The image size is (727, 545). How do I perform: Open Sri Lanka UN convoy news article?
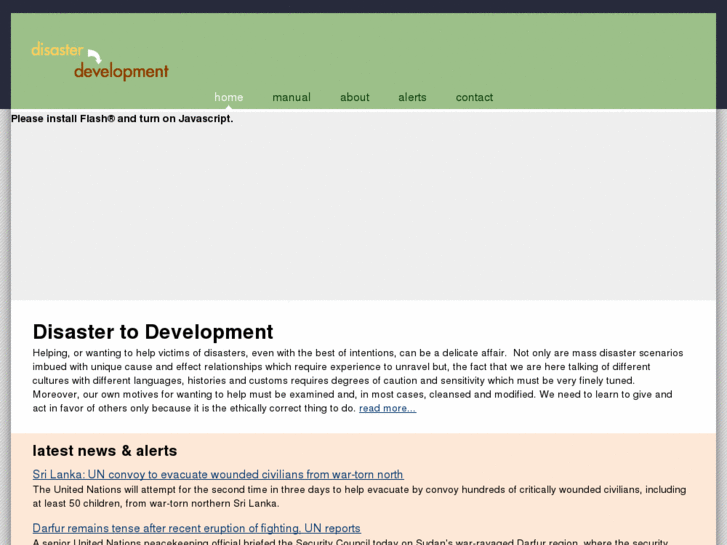[x=218, y=474]
